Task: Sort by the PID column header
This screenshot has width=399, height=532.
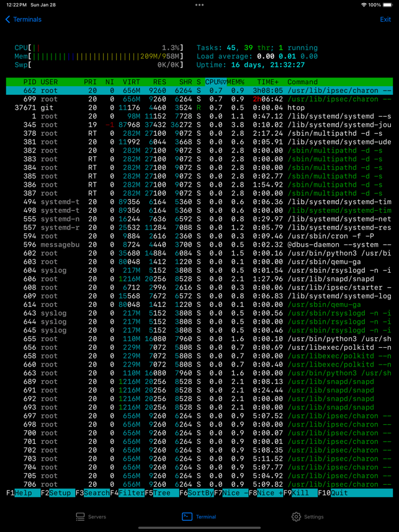Action: pos(30,82)
